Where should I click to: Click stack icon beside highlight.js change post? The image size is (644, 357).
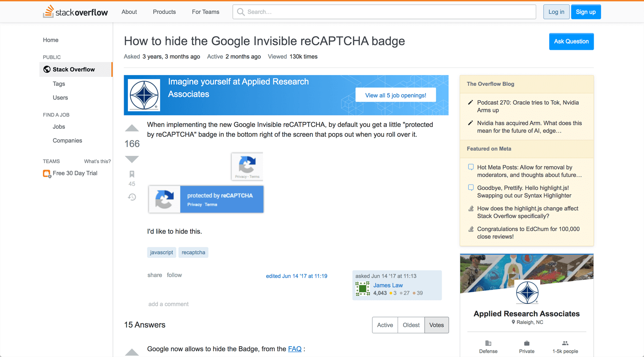coord(471,209)
